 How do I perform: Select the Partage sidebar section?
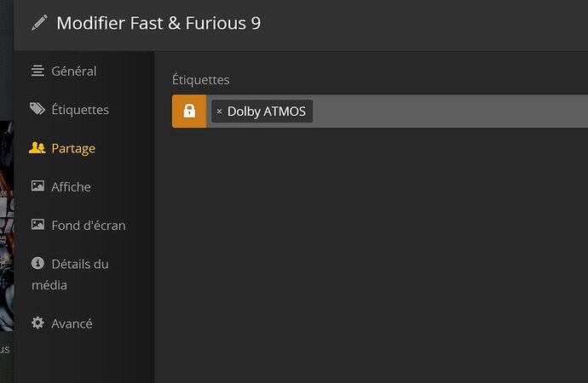[73, 148]
